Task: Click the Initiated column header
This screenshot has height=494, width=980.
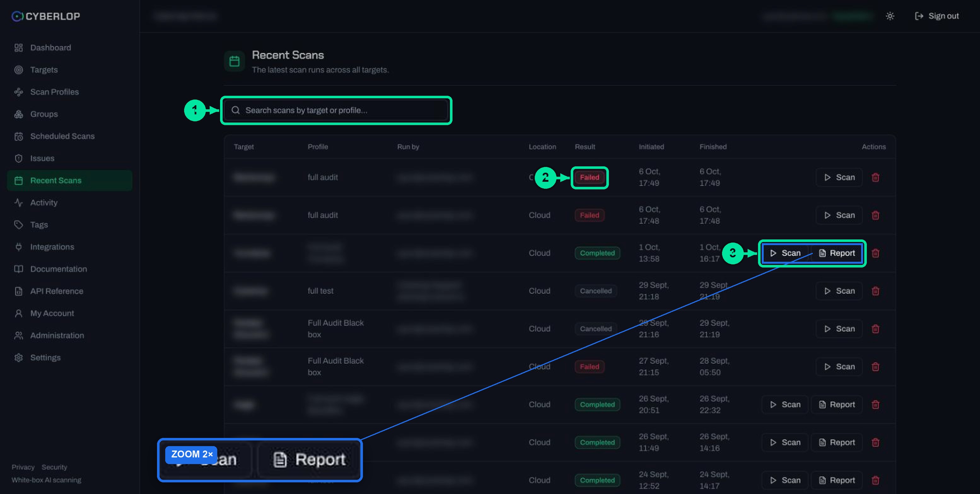Action: pos(651,147)
